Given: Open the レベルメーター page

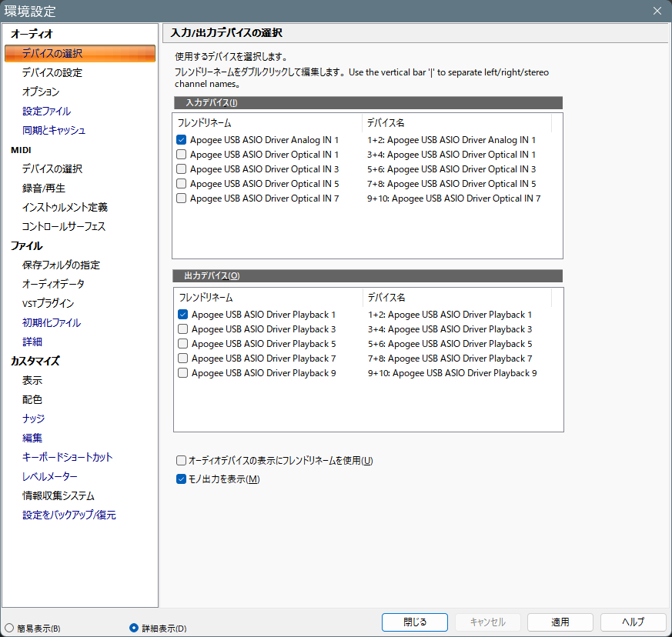Looking at the screenshot, I should (x=50, y=476).
